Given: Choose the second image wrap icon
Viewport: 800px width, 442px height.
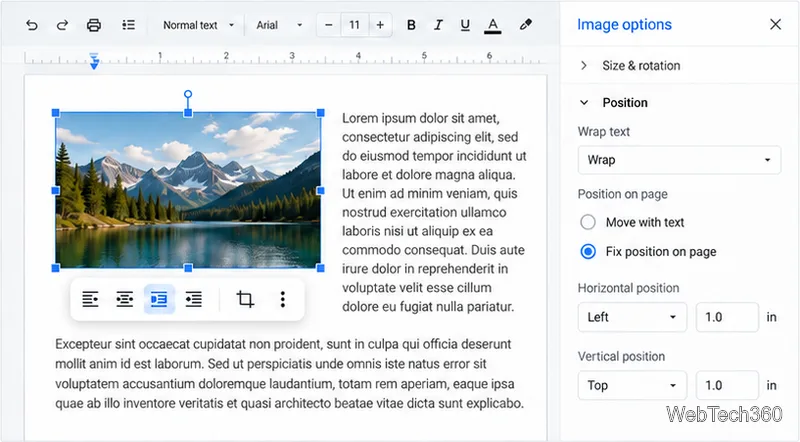Looking at the screenshot, I should (124, 299).
